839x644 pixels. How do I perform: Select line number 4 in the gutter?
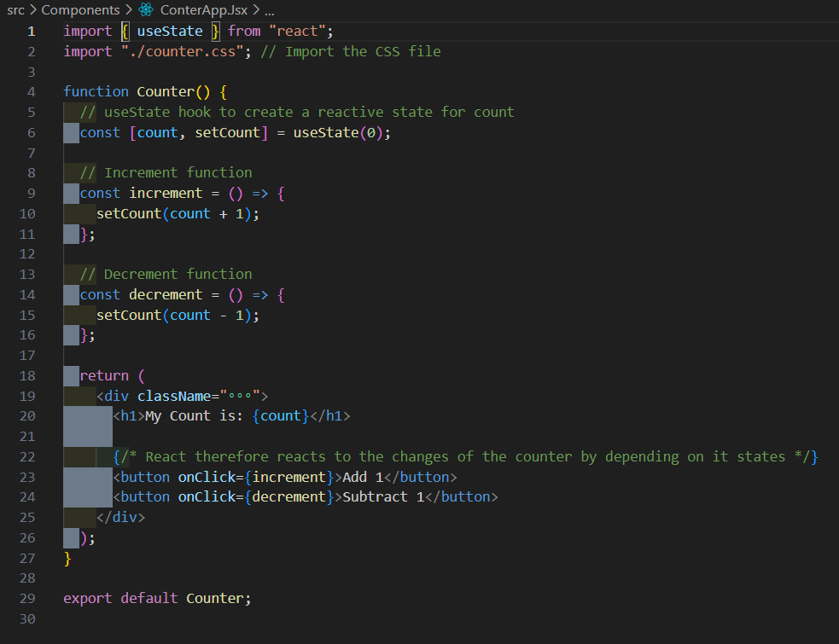[x=32, y=92]
